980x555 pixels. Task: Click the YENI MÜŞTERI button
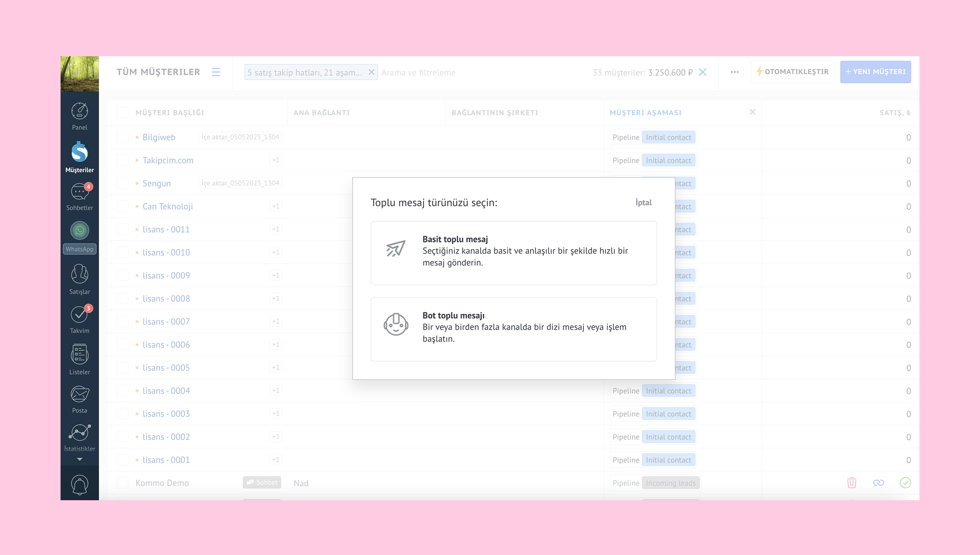pyautogui.click(x=875, y=72)
